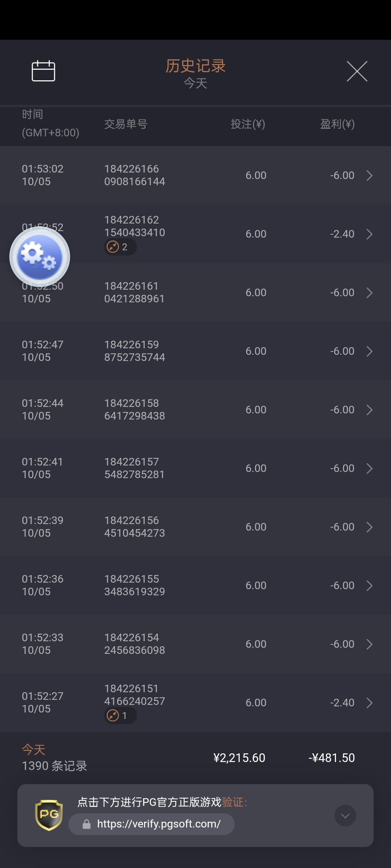Close the history records panel
Screen dimensions: 391x868
point(357,71)
